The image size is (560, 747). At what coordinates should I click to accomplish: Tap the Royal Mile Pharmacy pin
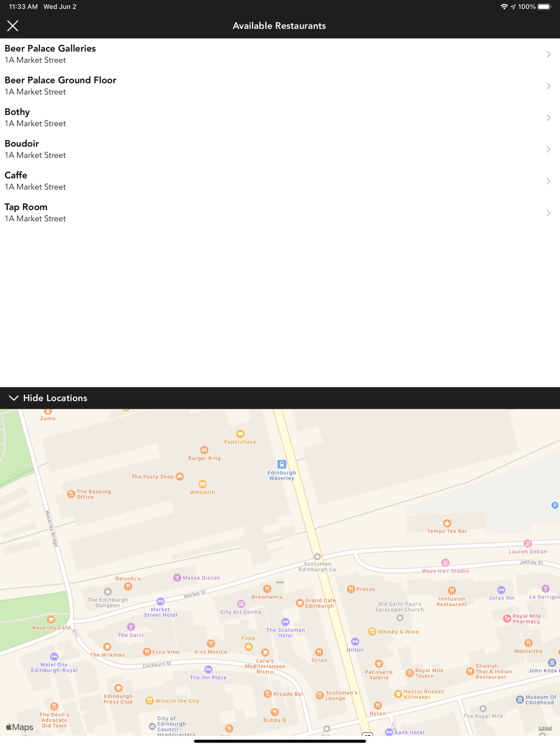pyautogui.click(x=507, y=618)
